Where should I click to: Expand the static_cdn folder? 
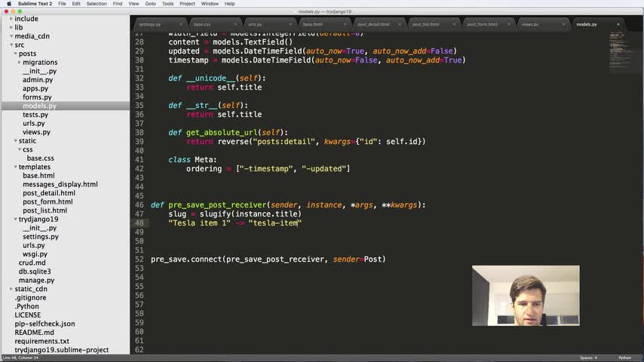pyautogui.click(x=11, y=289)
